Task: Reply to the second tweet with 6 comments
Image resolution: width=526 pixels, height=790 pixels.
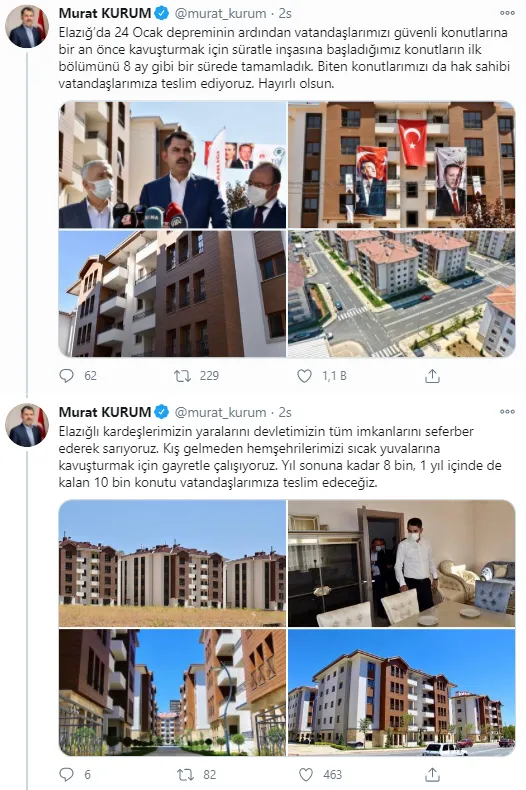Action: [67, 774]
